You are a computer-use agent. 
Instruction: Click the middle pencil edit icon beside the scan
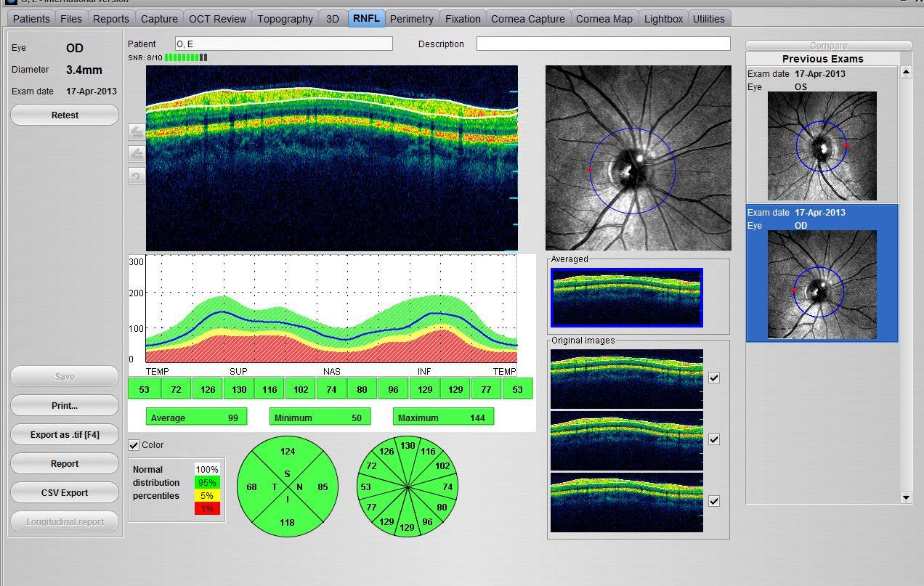point(137,154)
